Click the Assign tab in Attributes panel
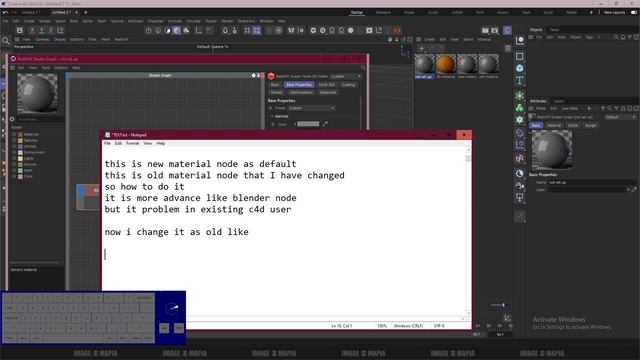Screen dimensions: 640x360 [590, 125]
